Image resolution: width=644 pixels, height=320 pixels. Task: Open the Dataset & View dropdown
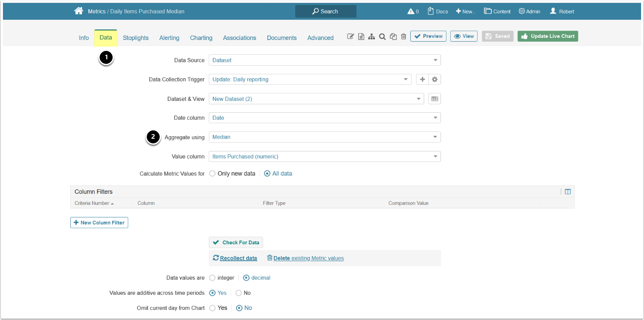317,99
